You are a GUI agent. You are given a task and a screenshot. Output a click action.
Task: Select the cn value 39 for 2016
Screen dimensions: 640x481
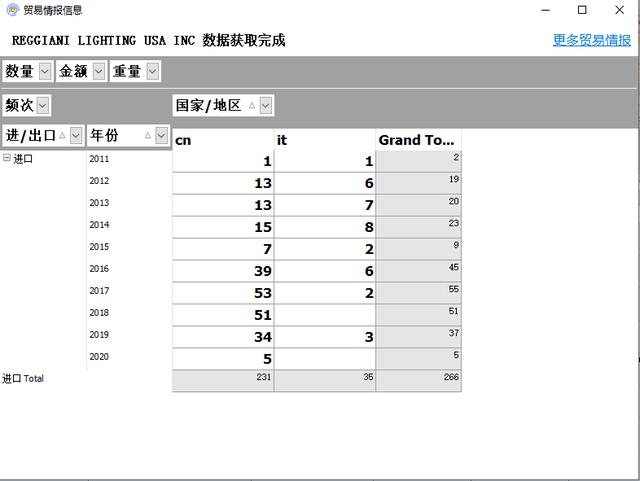tap(223, 271)
